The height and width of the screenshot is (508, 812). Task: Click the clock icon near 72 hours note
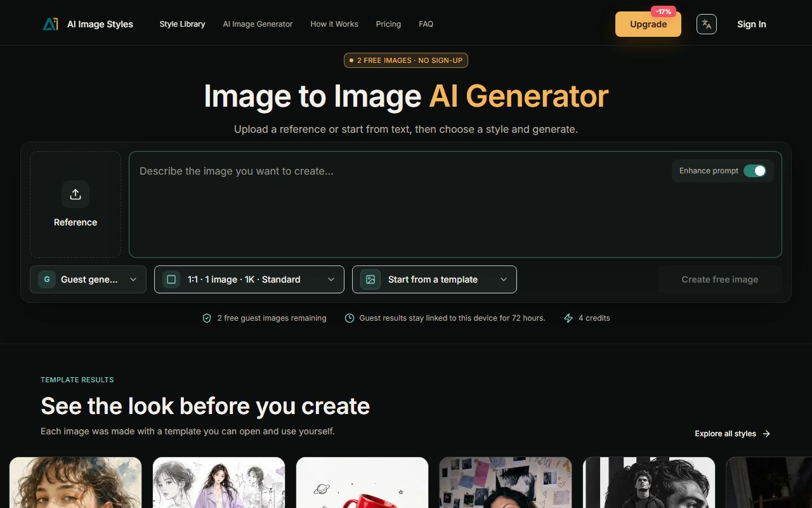click(349, 318)
